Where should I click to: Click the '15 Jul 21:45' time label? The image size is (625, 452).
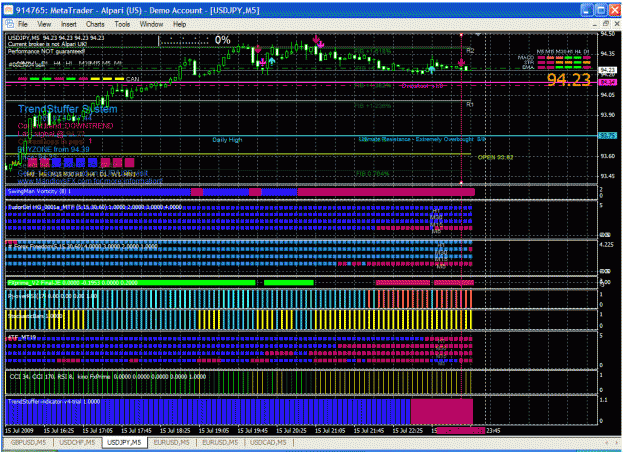(x=369, y=430)
